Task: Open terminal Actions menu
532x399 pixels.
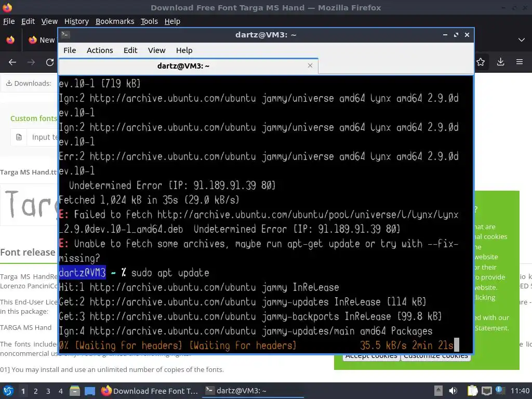Action: click(x=100, y=50)
